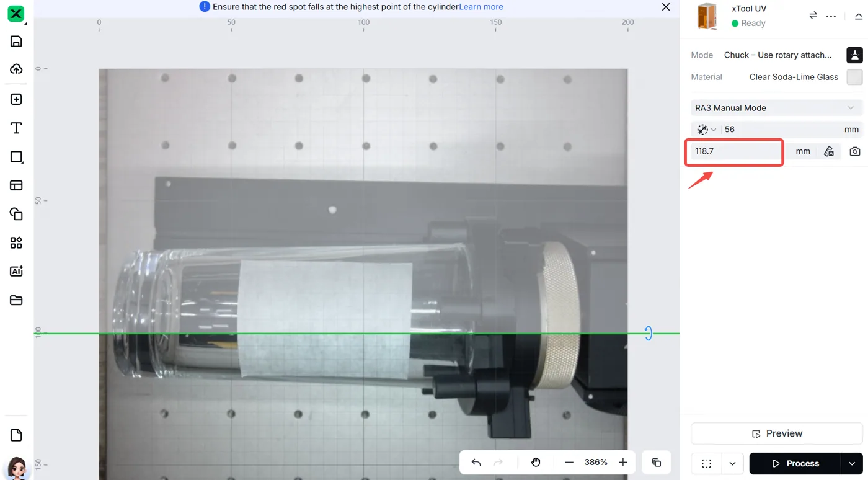The image size is (868, 480).
Task: Select the Text tool icon
Action: click(x=16, y=128)
